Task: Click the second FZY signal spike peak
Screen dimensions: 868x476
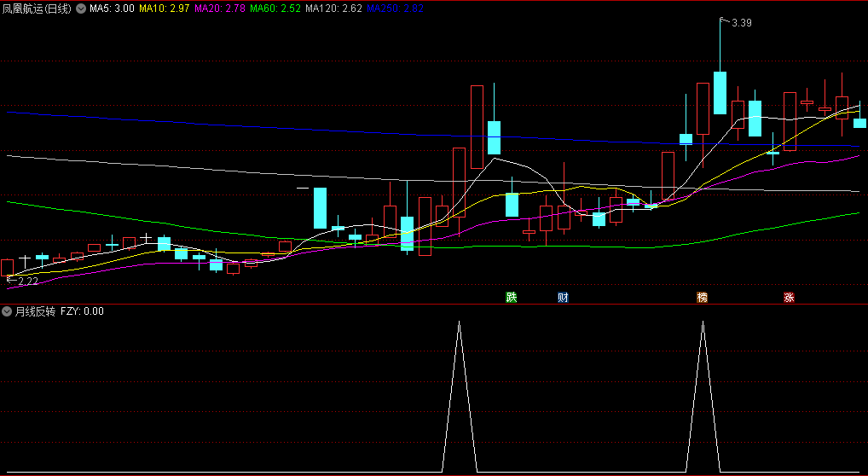Action: tap(703, 322)
